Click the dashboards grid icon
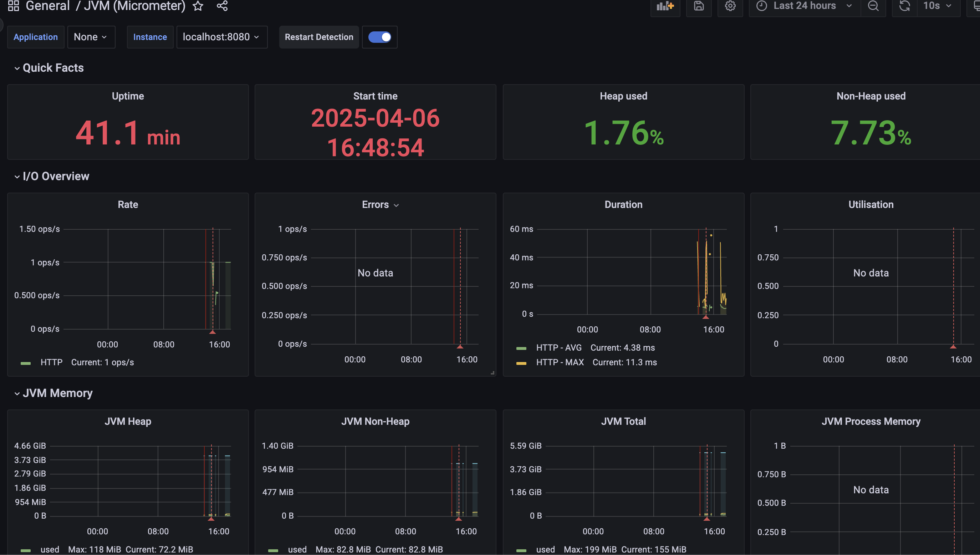 coord(13,5)
